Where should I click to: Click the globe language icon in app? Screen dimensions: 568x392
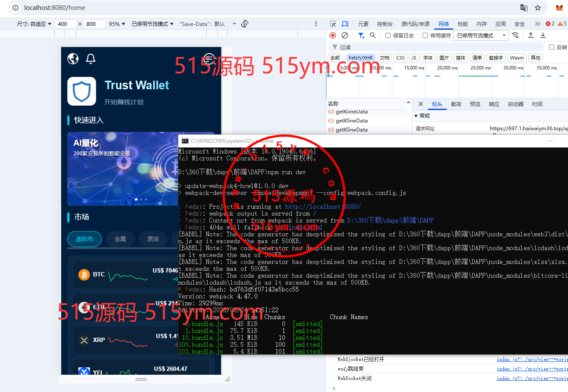(x=73, y=59)
